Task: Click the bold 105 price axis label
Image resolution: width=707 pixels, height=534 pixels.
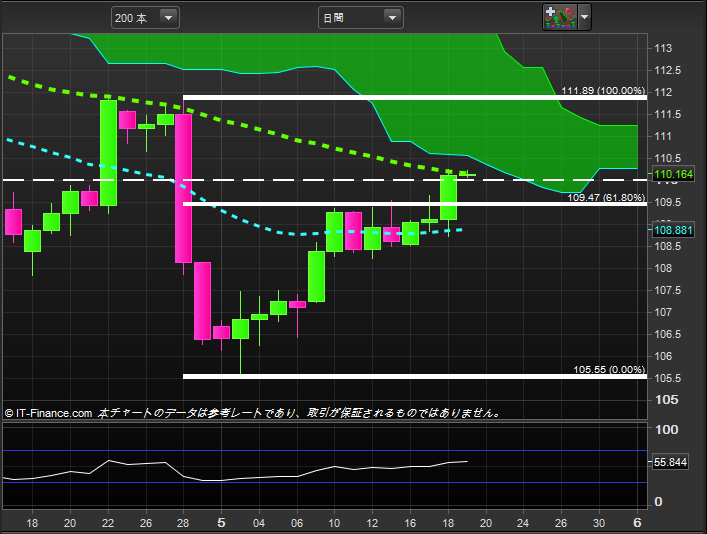Action: (666, 400)
